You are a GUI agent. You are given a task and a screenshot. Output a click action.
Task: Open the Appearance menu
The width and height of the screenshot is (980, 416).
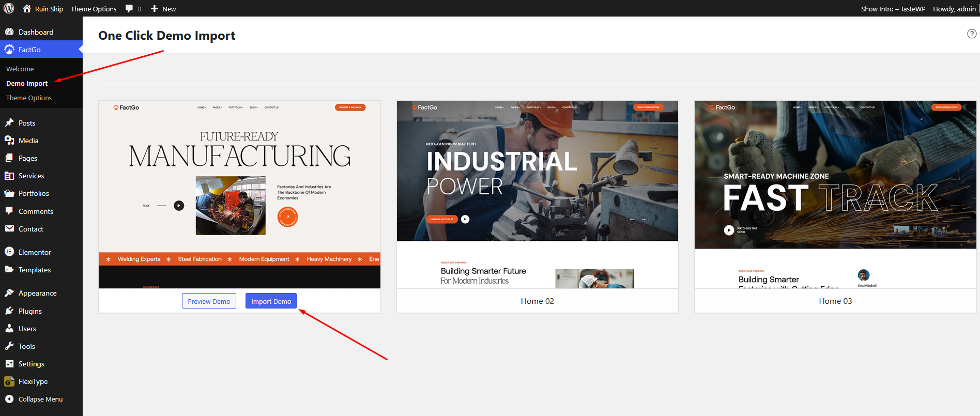41,293
